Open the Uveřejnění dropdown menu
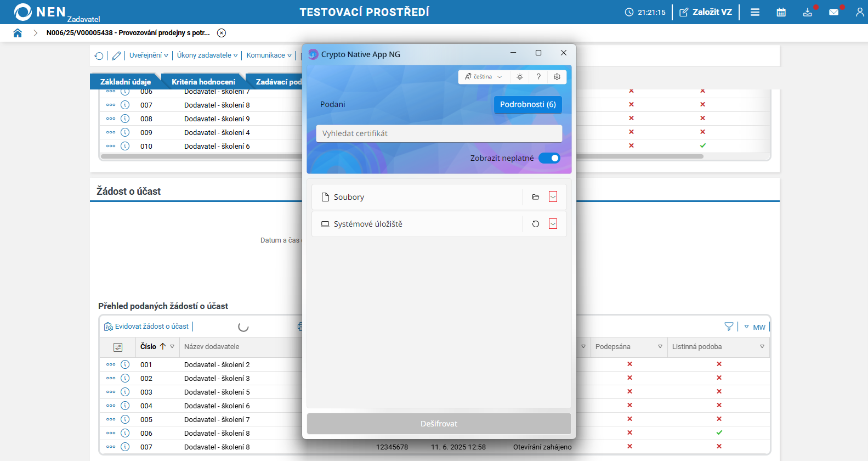Viewport: 868px width, 461px height. (x=149, y=55)
